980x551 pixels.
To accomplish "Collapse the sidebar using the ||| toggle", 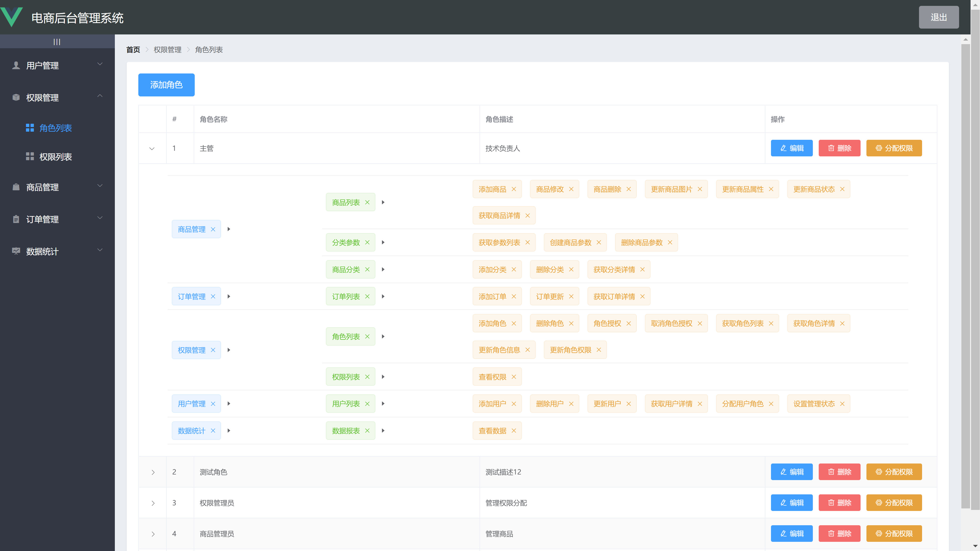I will pyautogui.click(x=57, y=41).
